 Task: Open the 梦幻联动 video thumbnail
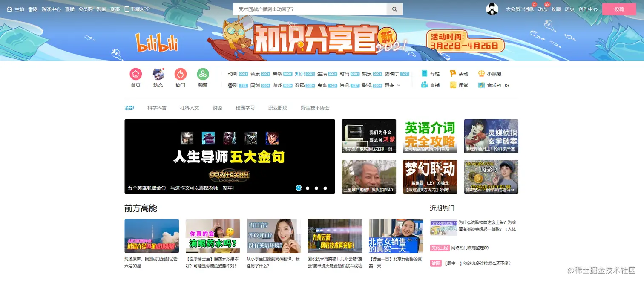point(430,177)
